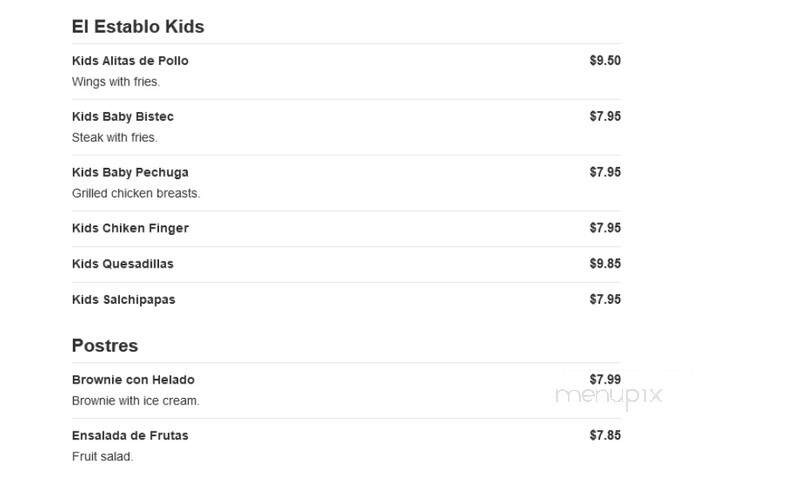This screenshot has width=788, height=478.
Task: Select the Kids Salchipapas item
Action: click(124, 300)
